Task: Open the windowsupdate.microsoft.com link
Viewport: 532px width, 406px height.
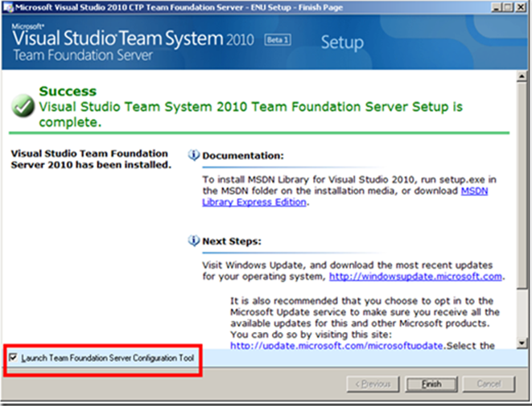Action: pyautogui.click(x=414, y=277)
